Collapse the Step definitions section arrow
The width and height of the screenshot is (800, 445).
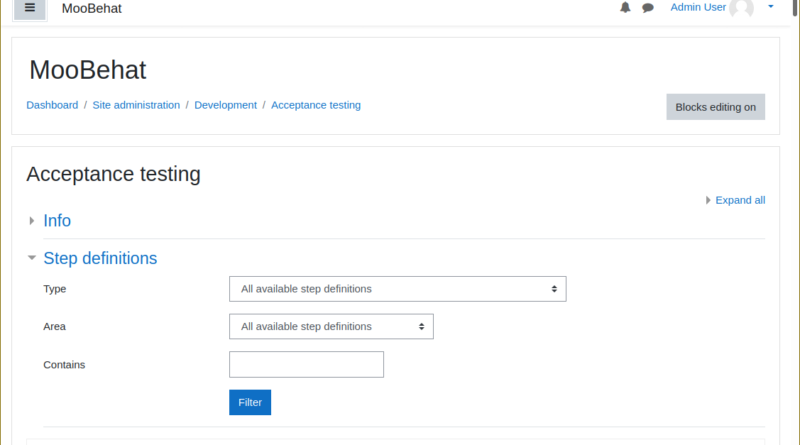(x=32, y=258)
